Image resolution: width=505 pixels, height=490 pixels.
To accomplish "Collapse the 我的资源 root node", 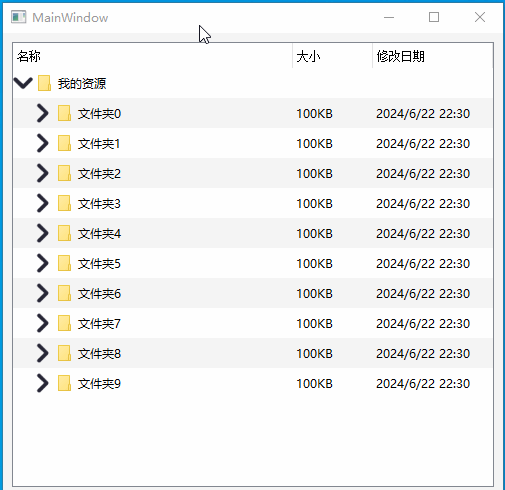I will click(23, 83).
